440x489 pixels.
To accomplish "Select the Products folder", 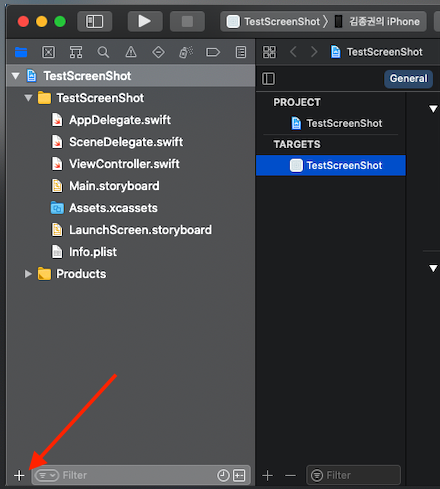I will tap(72, 274).
